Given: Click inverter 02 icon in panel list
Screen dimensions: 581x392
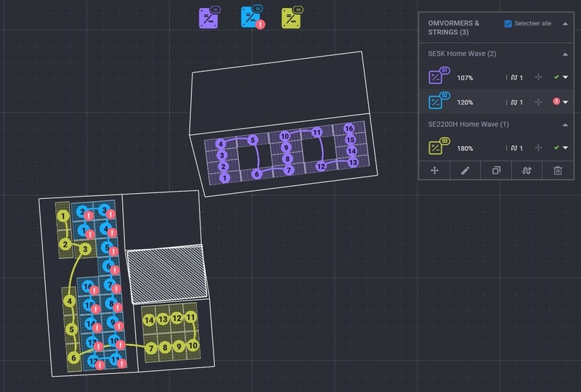Looking at the screenshot, I should pyautogui.click(x=439, y=100).
